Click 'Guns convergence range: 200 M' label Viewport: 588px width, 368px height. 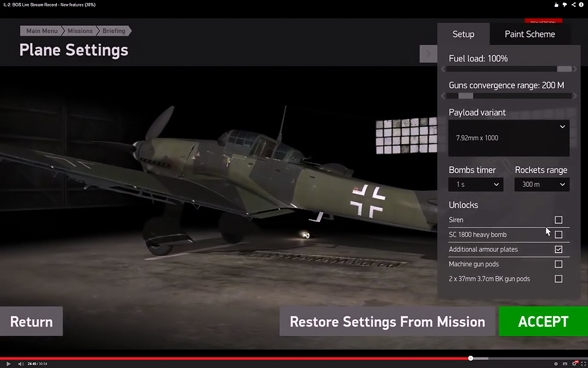point(506,86)
